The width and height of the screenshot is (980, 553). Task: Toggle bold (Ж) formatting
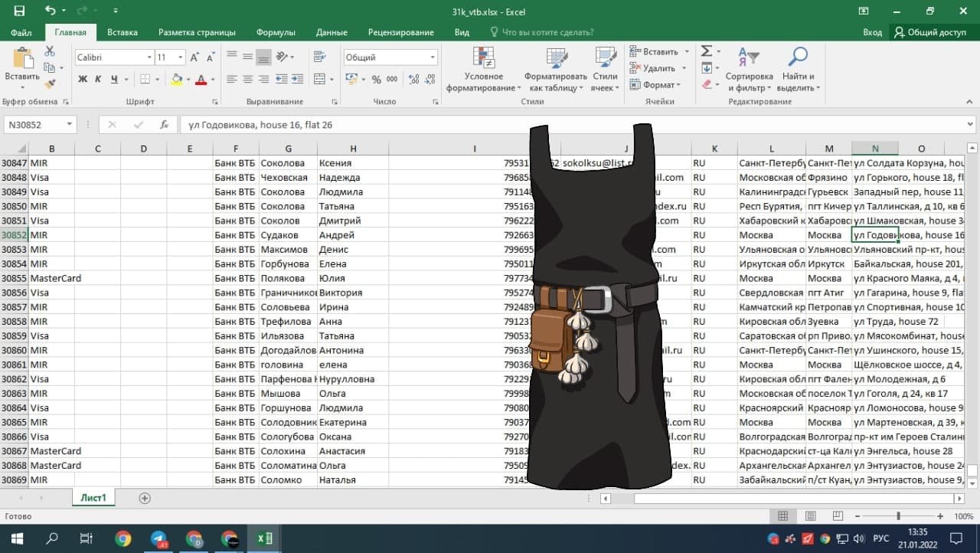(83, 79)
